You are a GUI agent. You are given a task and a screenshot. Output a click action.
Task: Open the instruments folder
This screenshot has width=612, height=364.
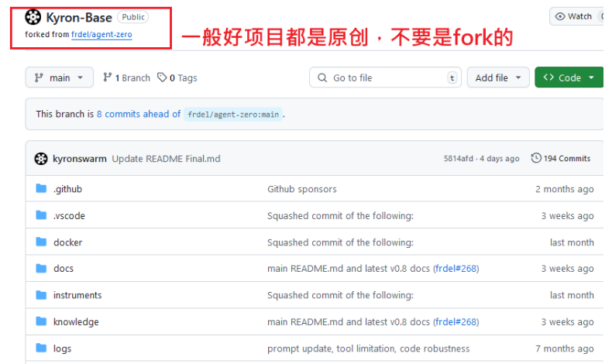[x=77, y=295]
